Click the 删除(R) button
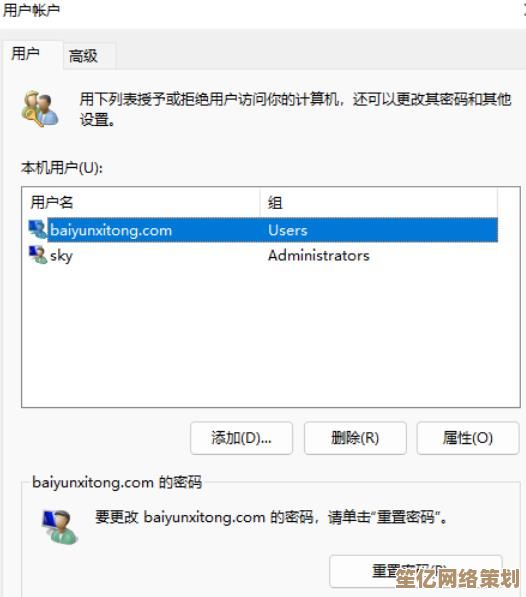The height and width of the screenshot is (597, 526). coord(355,438)
